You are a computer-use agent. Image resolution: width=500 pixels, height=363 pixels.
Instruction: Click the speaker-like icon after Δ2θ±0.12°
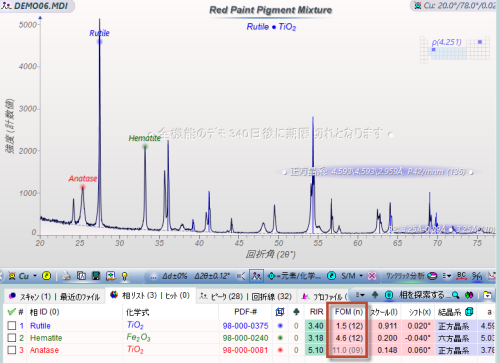(x=241, y=276)
